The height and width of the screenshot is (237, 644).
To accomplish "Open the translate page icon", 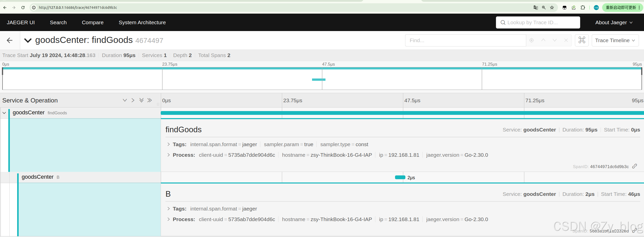I will pos(536,8).
